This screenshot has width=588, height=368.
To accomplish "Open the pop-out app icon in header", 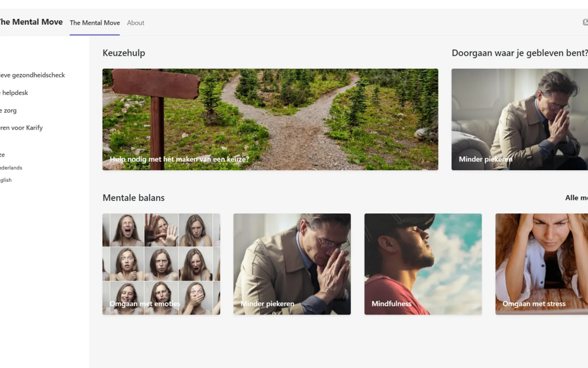I will tap(585, 22).
